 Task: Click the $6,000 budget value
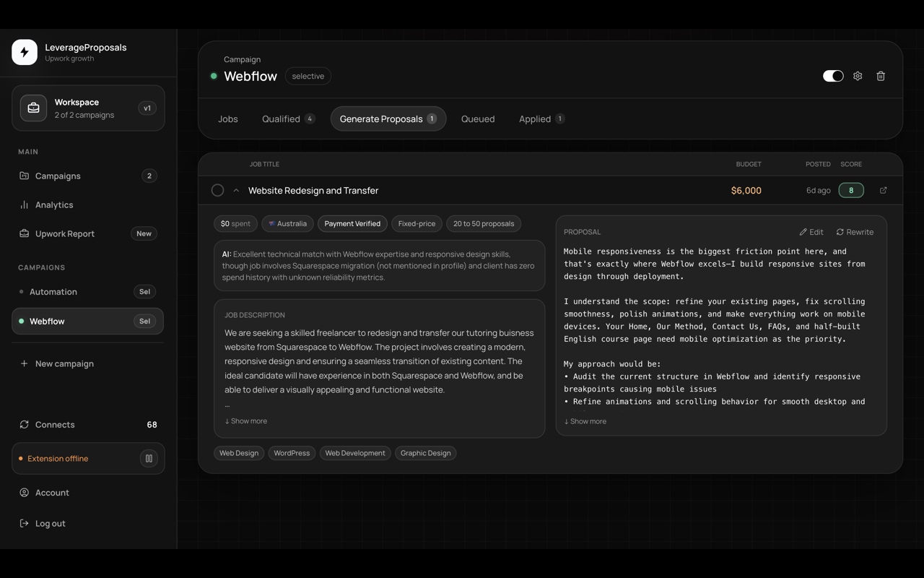[x=746, y=191]
